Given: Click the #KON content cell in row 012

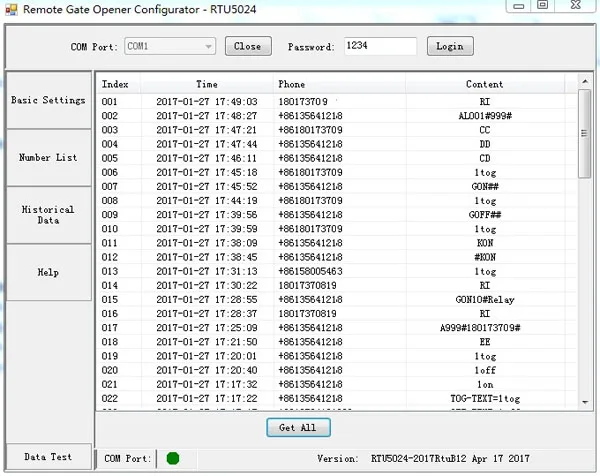Looking at the screenshot, I should pyautogui.click(x=485, y=258).
